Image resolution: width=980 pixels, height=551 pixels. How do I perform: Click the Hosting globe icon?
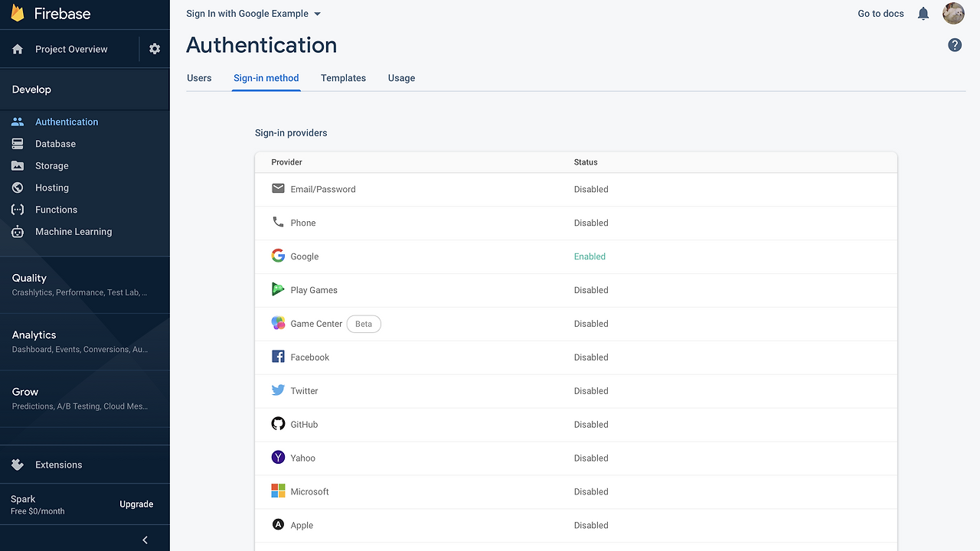click(18, 187)
